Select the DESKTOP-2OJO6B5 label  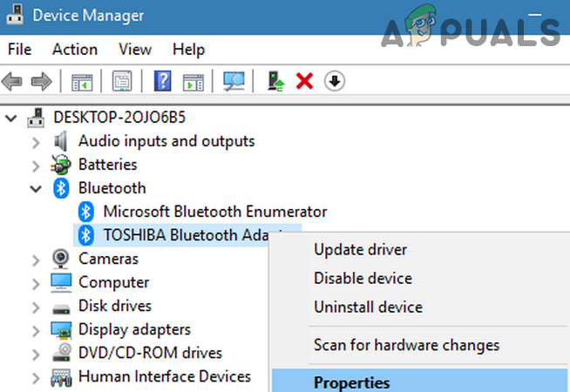coord(119,118)
